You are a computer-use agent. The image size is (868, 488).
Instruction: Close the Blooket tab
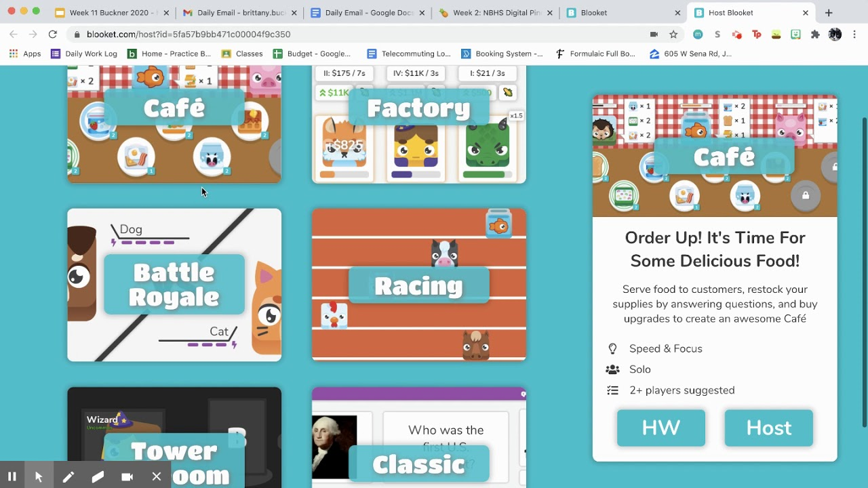[677, 13]
